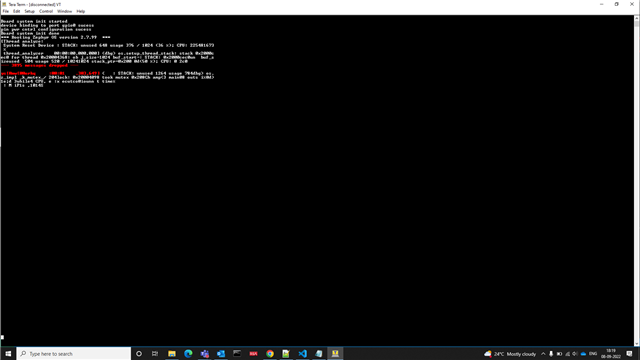This screenshot has height=360, width=640.
Task: Click the taskbar search box
Action: (x=74, y=353)
